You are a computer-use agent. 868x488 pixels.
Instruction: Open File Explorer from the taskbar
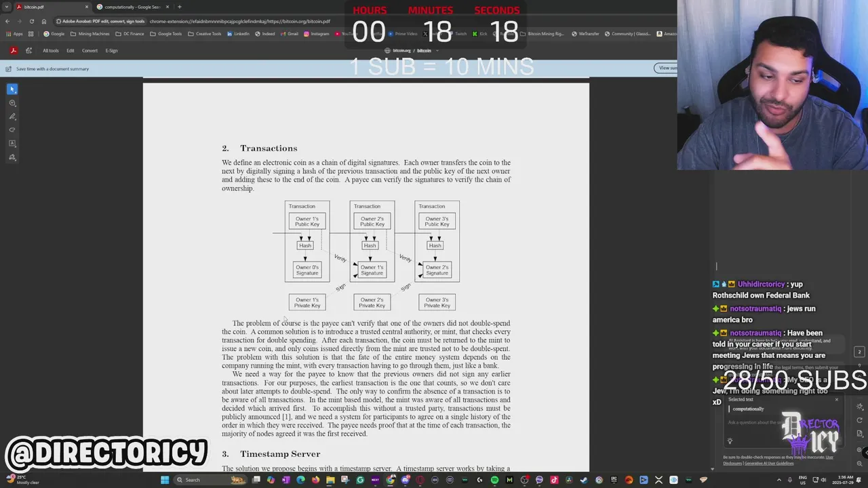330,480
